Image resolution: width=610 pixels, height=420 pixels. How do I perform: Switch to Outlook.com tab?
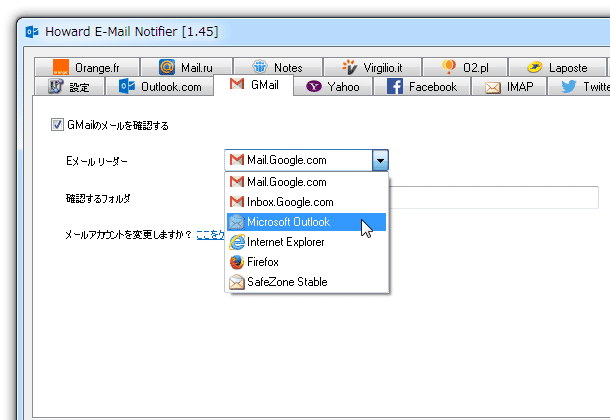160,86
